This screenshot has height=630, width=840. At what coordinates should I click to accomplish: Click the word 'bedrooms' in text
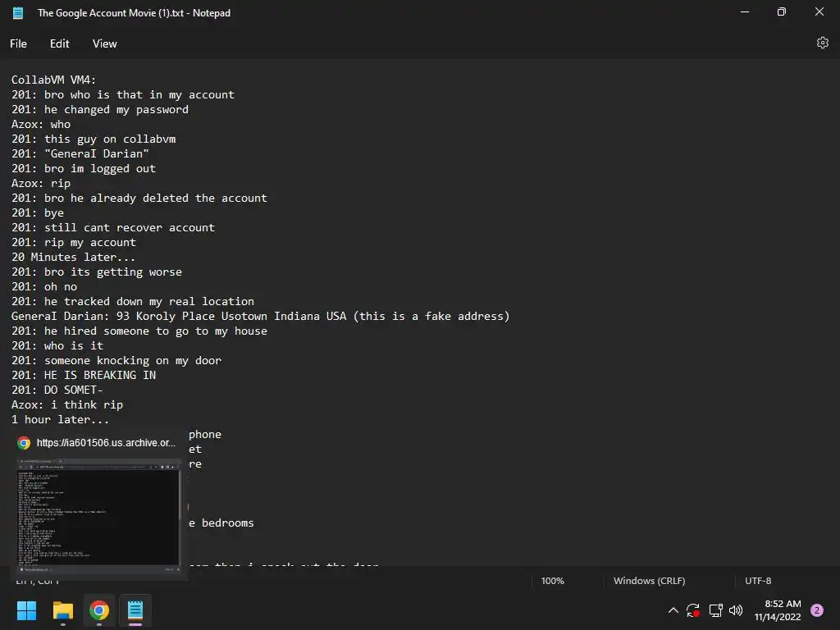pyautogui.click(x=228, y=523)
